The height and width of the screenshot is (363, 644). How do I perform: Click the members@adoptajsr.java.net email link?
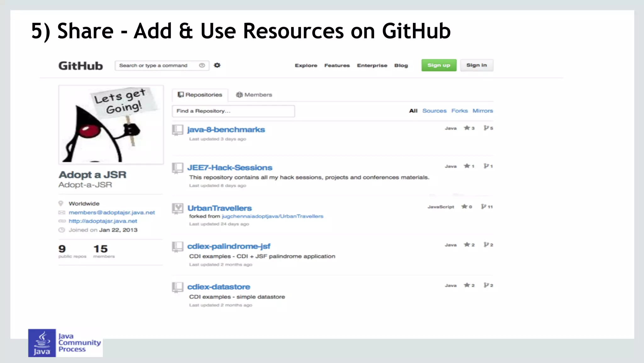point(112,213)
